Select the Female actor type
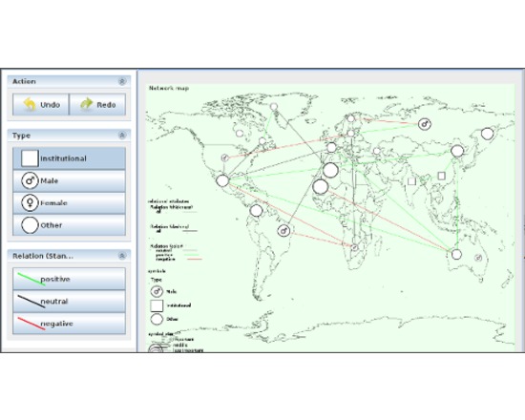 [x=70, y=203]
